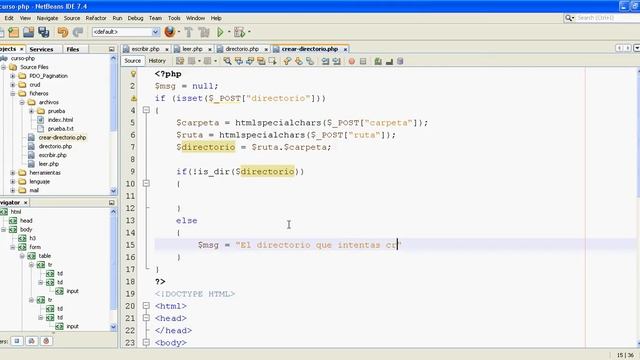The height and width of the screenshot is (360, 640).
Task: Click the Source view button
Action: (133, 61)
